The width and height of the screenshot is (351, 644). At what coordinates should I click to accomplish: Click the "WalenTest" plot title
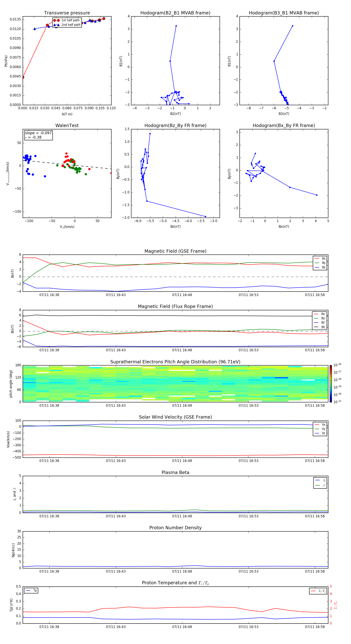[x=67, y=125]
